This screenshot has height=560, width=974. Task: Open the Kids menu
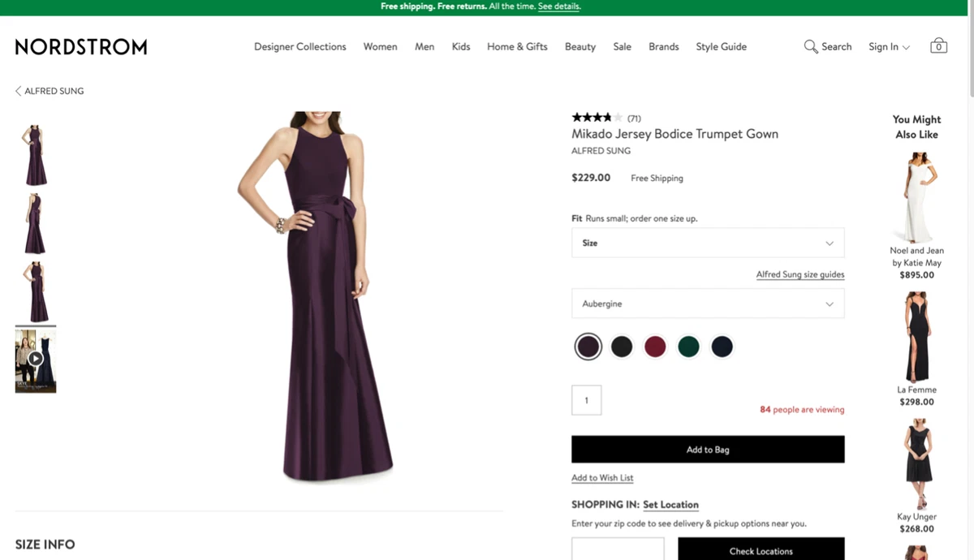pyautogui.click(x=461, y=46)
